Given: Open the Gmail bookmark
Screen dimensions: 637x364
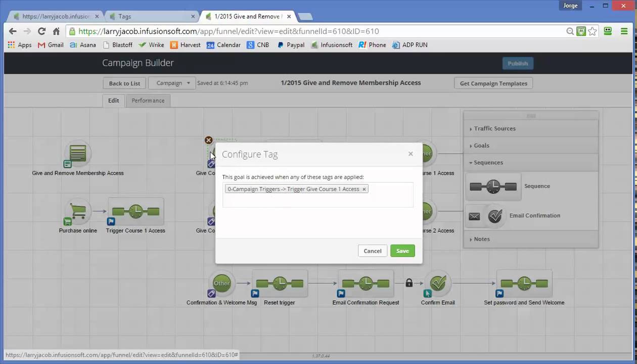Looking at the screenshot, I should pyautogui.click(x=51, y=45).
